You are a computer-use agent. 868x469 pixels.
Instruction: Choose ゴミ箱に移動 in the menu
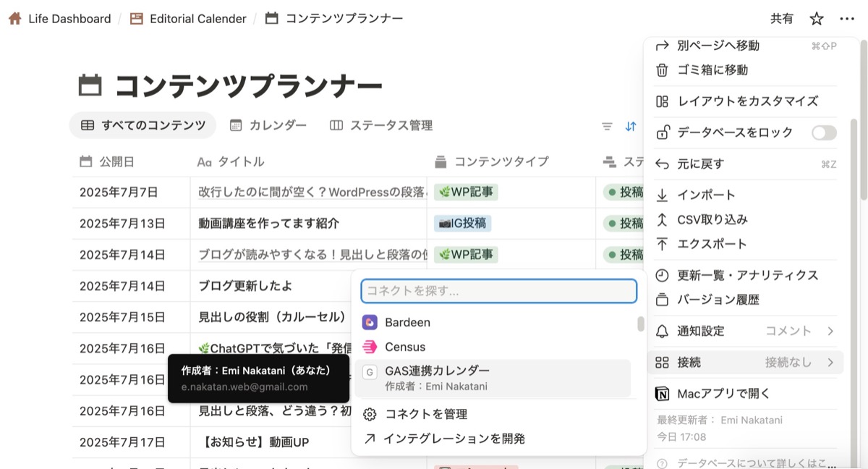click(x=712, y=70)
